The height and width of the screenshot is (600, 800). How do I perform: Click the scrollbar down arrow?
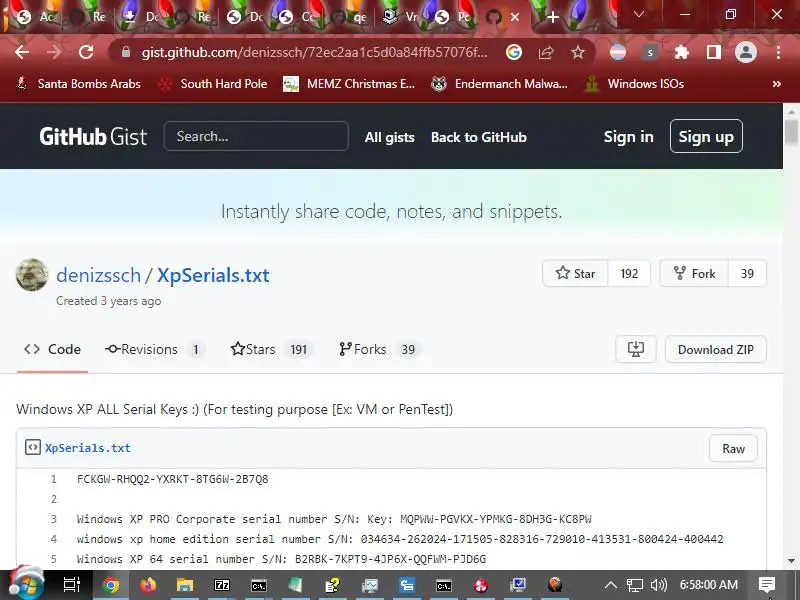point(791,561)
